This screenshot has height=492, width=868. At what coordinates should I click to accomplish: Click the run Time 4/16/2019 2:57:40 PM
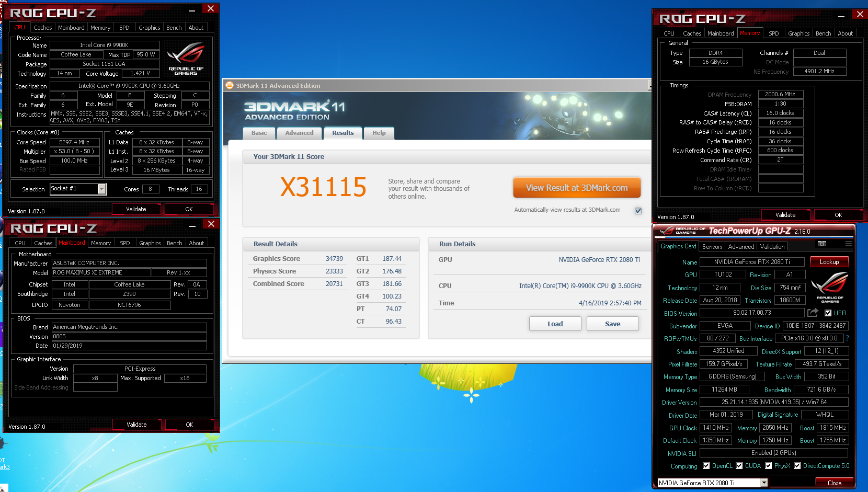point(610,303)
